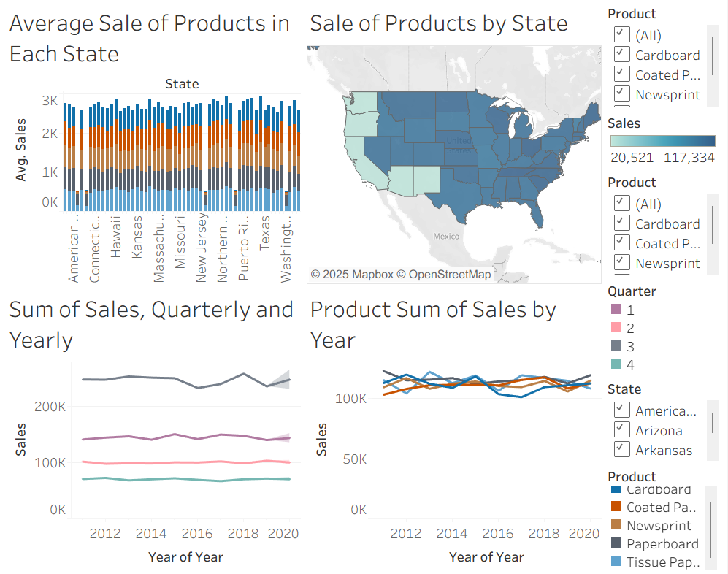Select Paperboard in the Product color legend
Image resolution: width=728 pixels, height=574 pixels.
[x=616, y=543]
